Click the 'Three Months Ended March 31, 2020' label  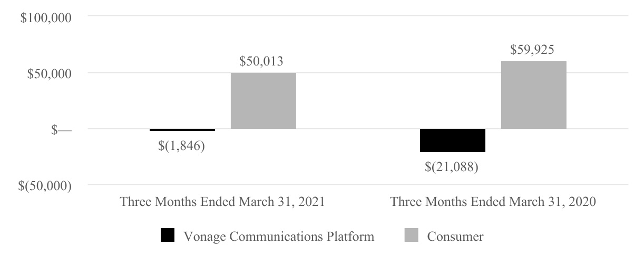click(493, 203)
